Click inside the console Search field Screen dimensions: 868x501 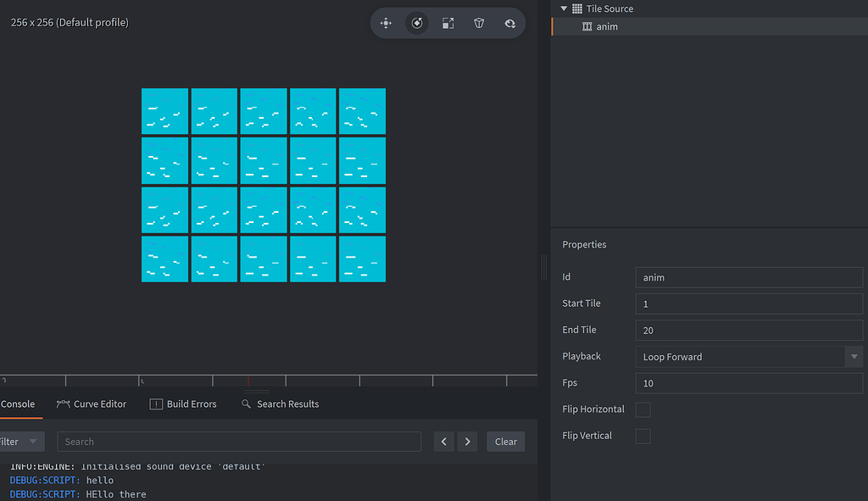click(x=237, y=441)
